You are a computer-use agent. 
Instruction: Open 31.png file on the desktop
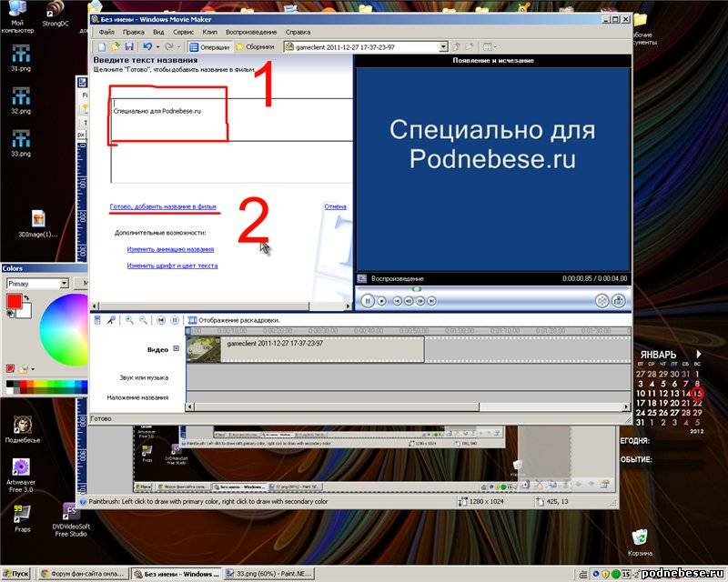[21, 58]
